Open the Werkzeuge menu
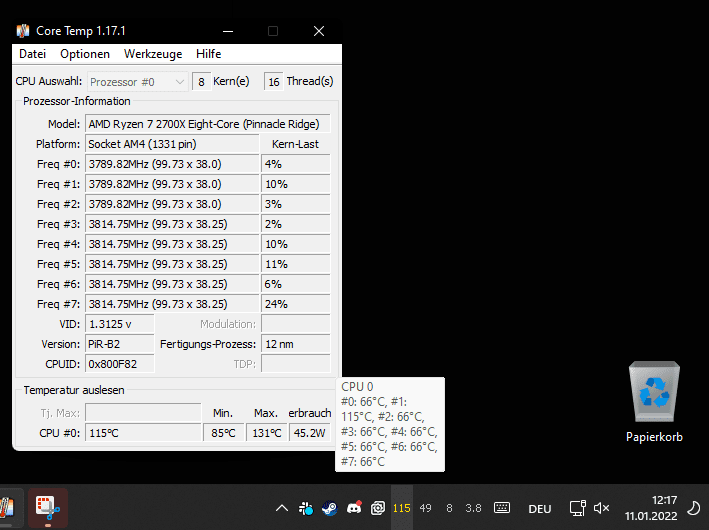709x530 pixels. pyautogui.click(x=153, y=54)
